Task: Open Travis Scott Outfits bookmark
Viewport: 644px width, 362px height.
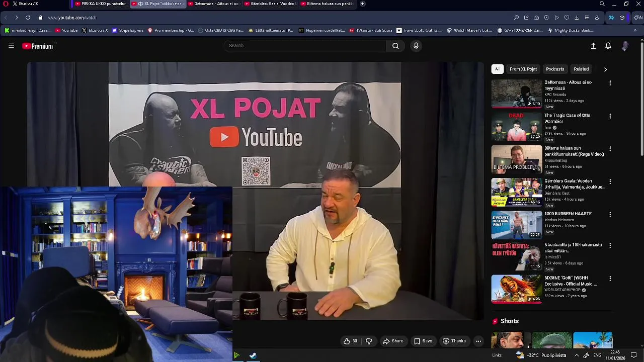Action: 419,30
